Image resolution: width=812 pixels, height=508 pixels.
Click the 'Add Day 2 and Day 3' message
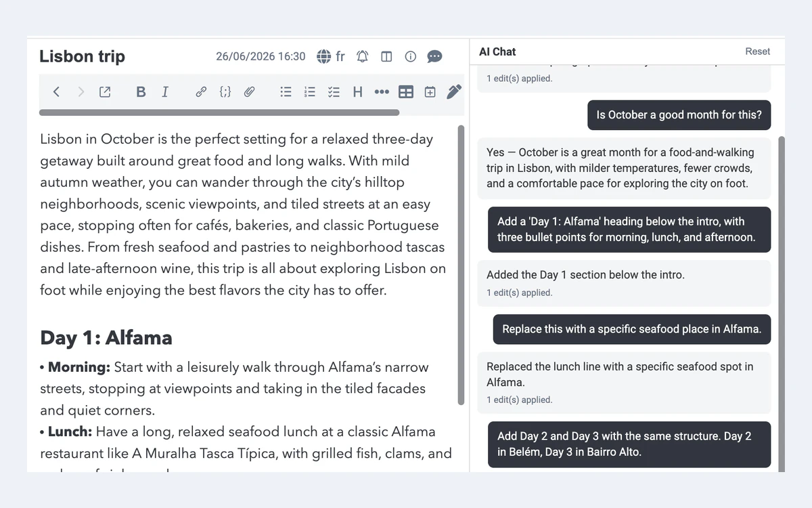[x=629, y=444]
